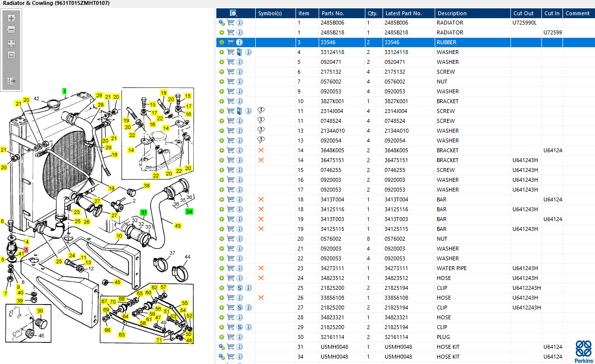
Task: Click the list-arrow icon at diagram toolbar bottom
Action: (11, 81)
